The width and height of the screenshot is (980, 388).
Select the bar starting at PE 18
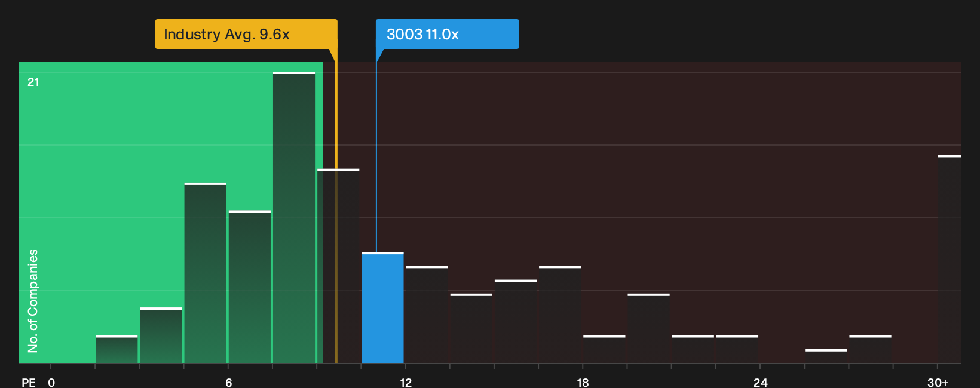(x=604, y=349)
